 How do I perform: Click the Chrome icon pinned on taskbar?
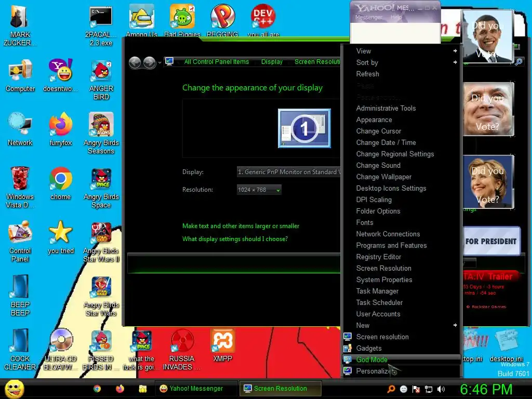(97, 389)
